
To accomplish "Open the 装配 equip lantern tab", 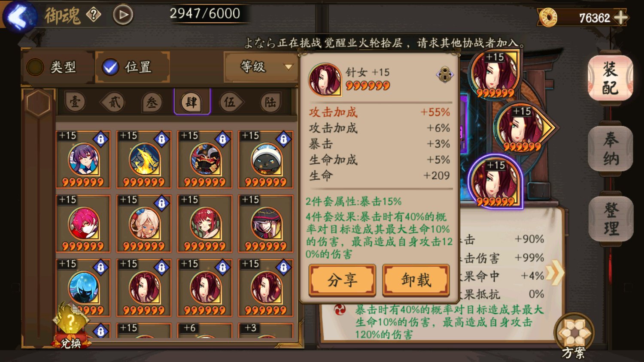I will click(610, 78).
